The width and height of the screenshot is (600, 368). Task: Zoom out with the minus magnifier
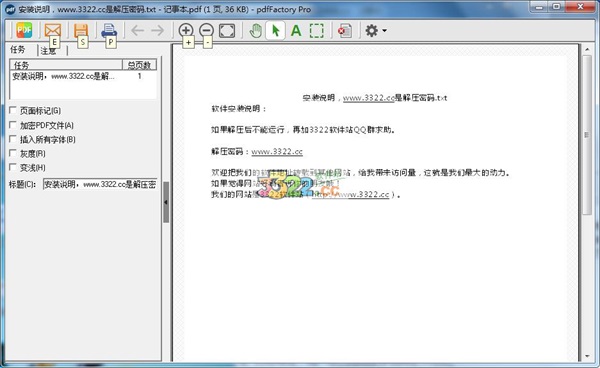coord(207,30)
